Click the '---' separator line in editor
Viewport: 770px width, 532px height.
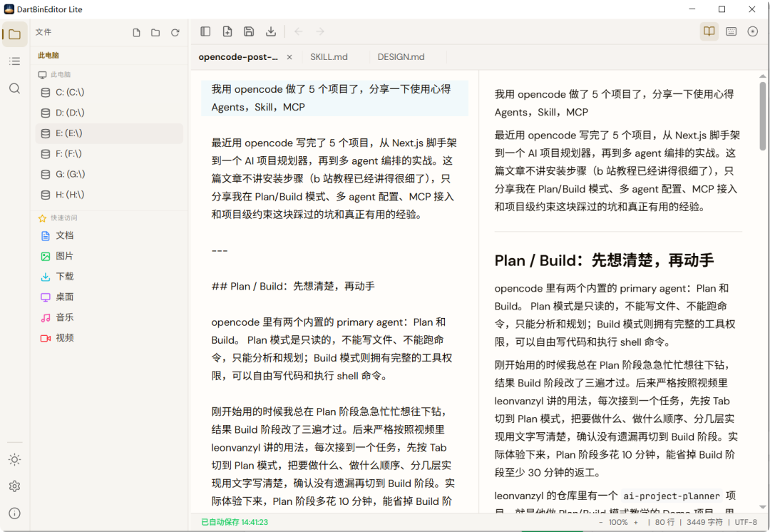220,250
